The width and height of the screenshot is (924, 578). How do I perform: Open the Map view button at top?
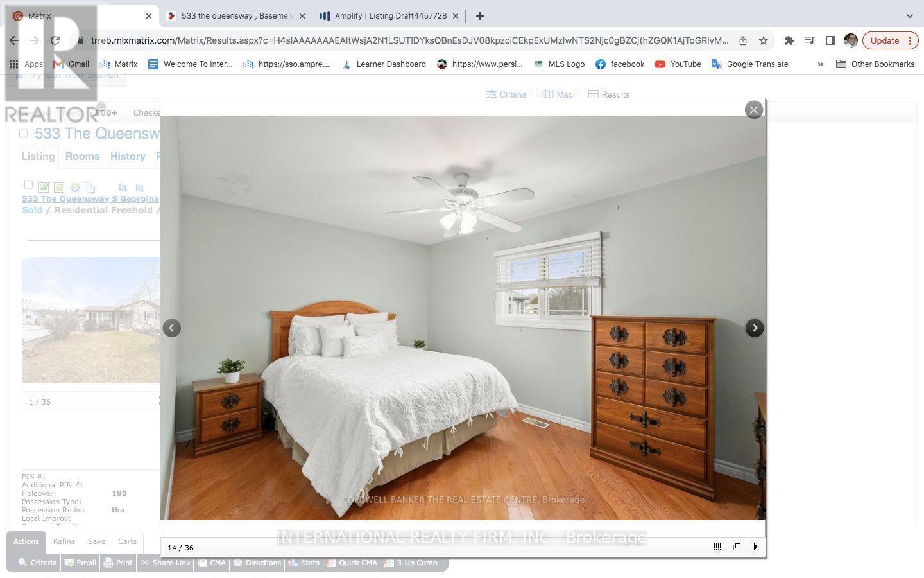[557, 94]
